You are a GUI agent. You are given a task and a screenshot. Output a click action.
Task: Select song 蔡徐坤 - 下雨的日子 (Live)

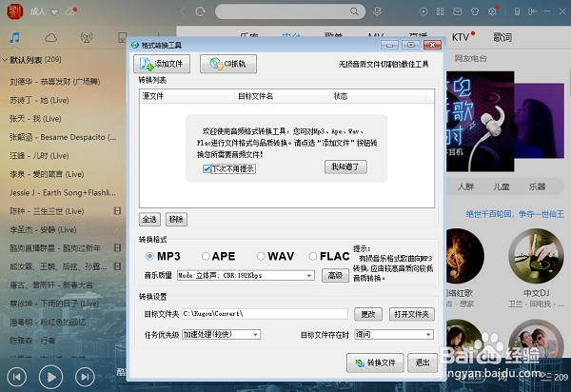[x=54, y=304]
